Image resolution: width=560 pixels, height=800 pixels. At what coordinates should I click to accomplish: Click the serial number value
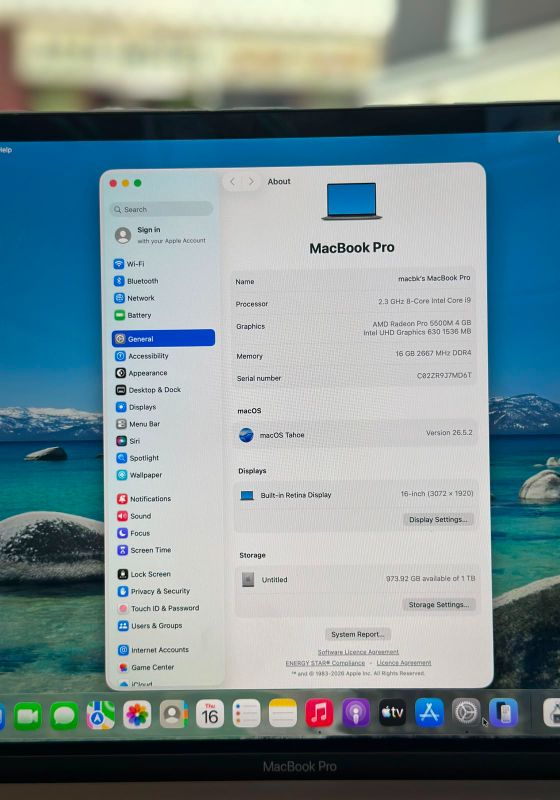[x=444, y=376]
